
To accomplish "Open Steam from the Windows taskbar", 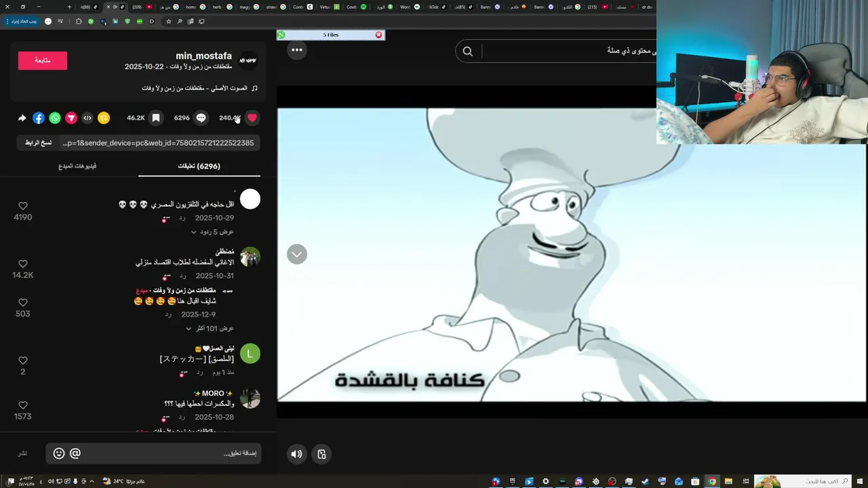I will (645, 481).
